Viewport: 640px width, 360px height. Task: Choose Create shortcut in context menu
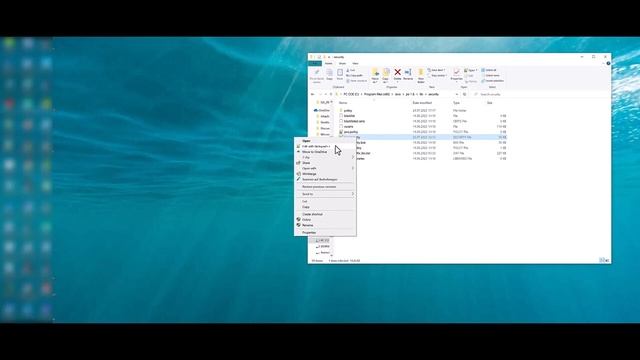(325, 214)
